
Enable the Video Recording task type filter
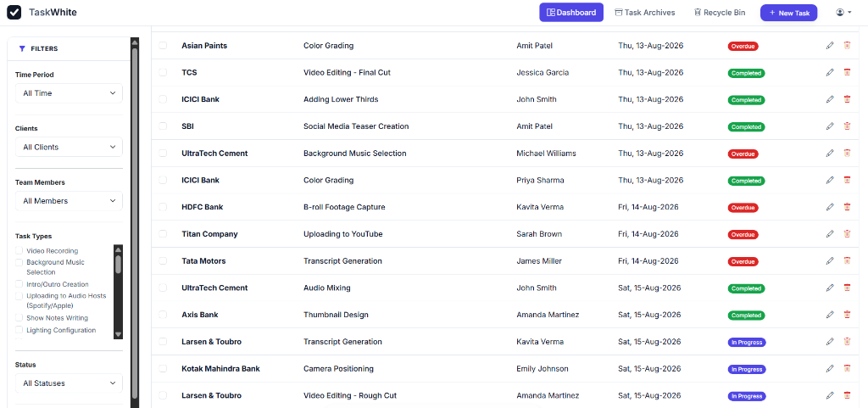tap(19, 251)
